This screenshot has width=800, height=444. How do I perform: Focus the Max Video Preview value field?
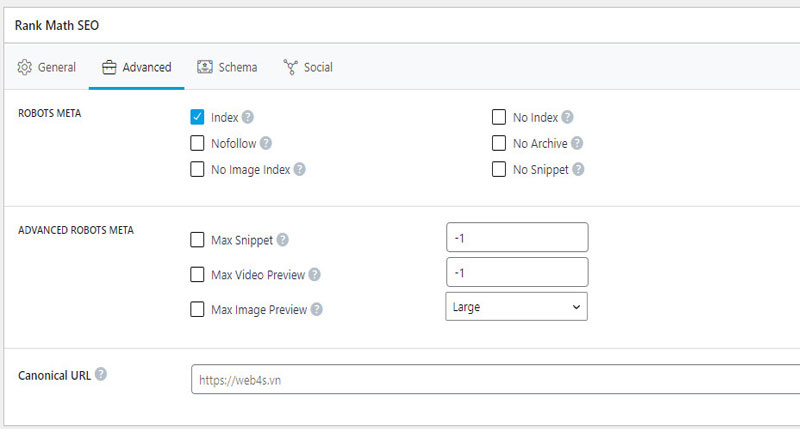516,272
